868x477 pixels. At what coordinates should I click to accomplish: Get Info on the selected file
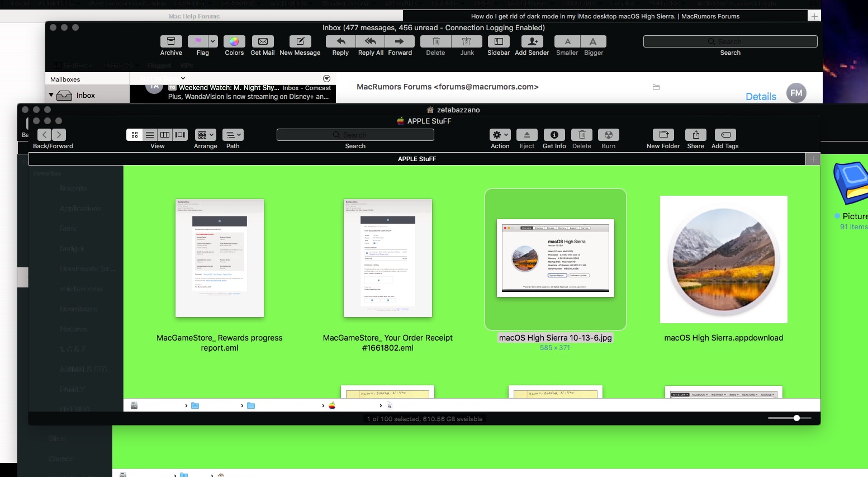(x=554, y=135)
